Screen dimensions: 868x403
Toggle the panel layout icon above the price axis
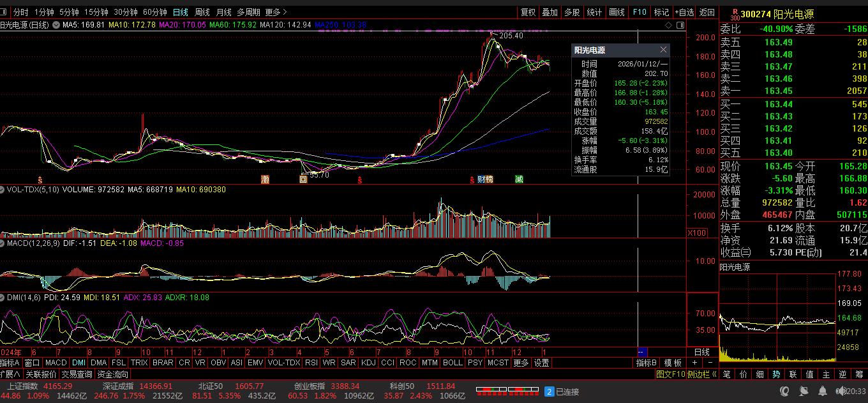tap(681, 25)
